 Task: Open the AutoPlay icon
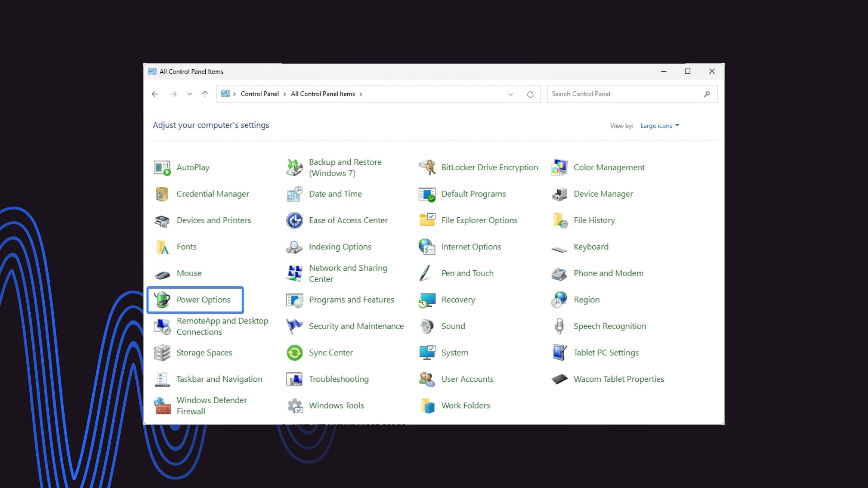162,168
